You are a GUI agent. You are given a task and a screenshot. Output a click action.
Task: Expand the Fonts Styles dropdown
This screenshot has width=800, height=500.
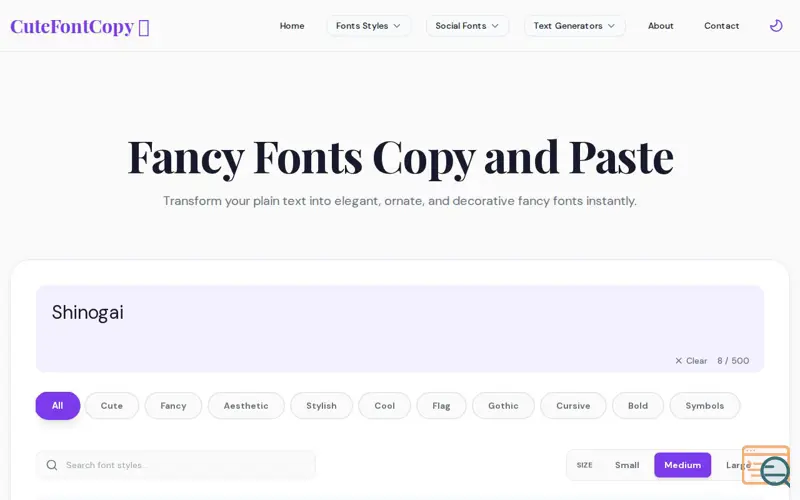tap(368, 26)
